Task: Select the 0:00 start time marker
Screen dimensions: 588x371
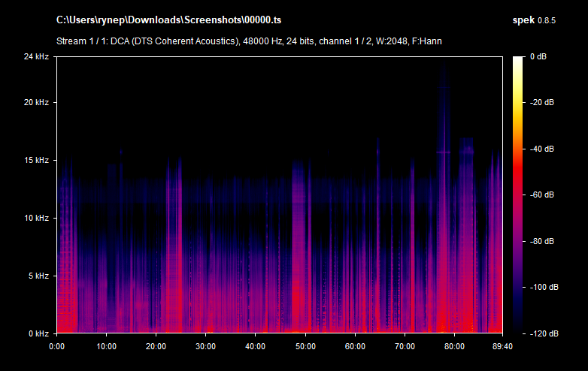Action: [57, 346]
